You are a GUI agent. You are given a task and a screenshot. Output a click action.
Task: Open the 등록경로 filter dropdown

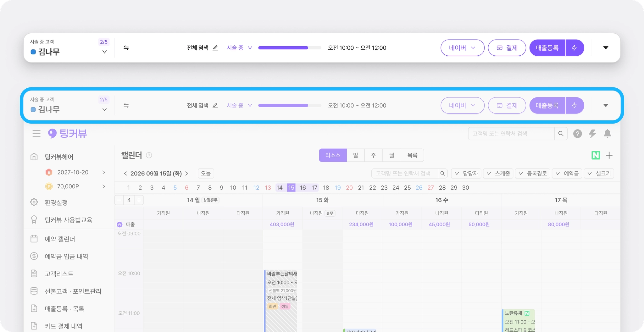point(532,174)
